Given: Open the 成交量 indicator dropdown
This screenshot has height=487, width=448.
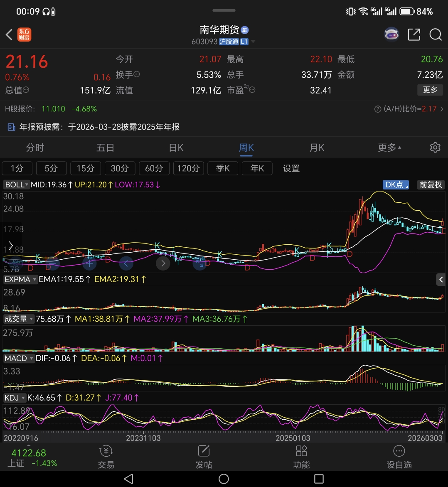Looking at the screenshot, I should (x=19, y=319).
